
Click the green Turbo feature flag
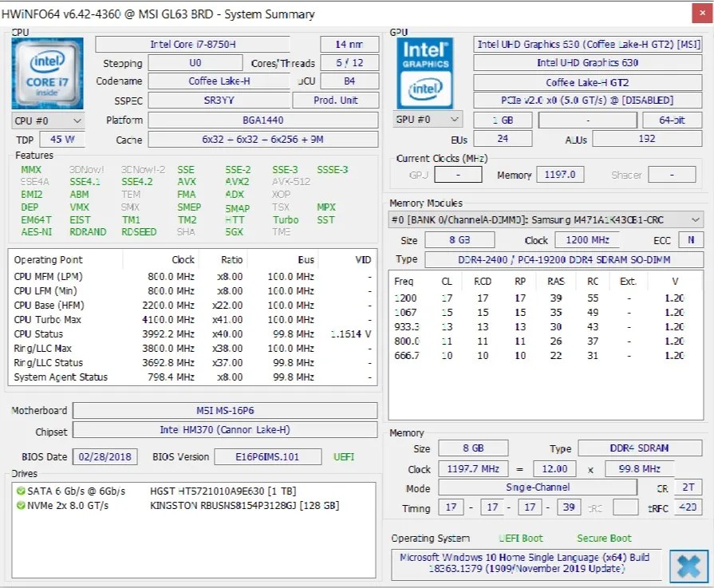click(288, 219)
